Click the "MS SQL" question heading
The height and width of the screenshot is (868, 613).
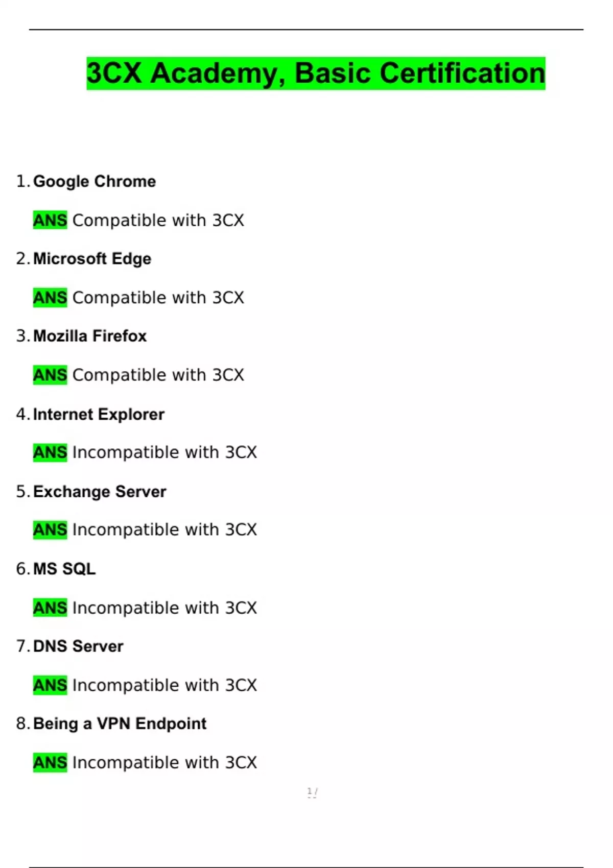[64, 569]
